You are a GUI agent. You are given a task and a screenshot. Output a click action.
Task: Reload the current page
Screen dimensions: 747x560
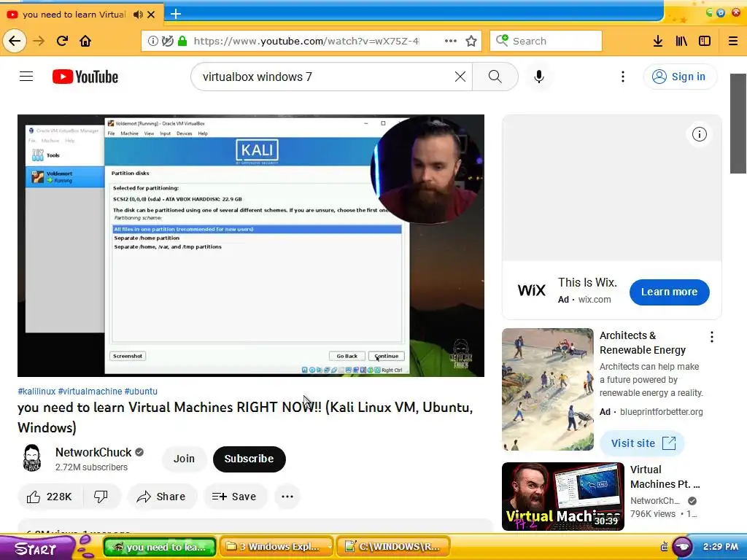[x=62, y=41]
